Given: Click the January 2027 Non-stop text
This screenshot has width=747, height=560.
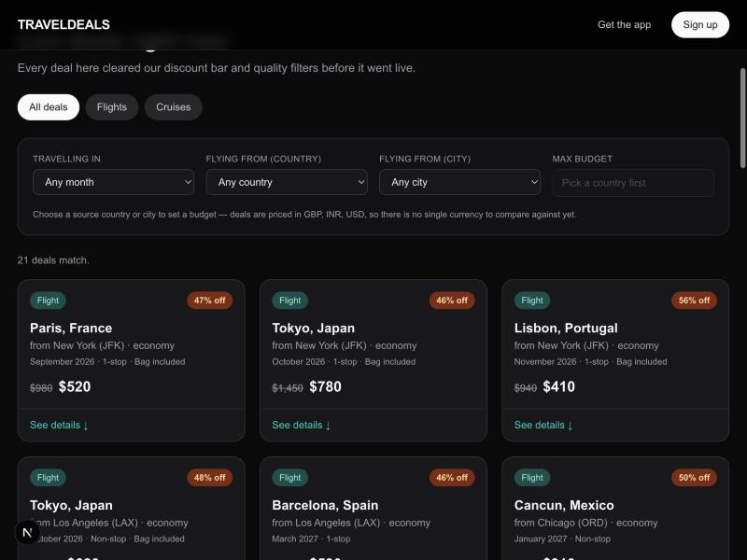Looking at the screenshot, I should point(562,539).
